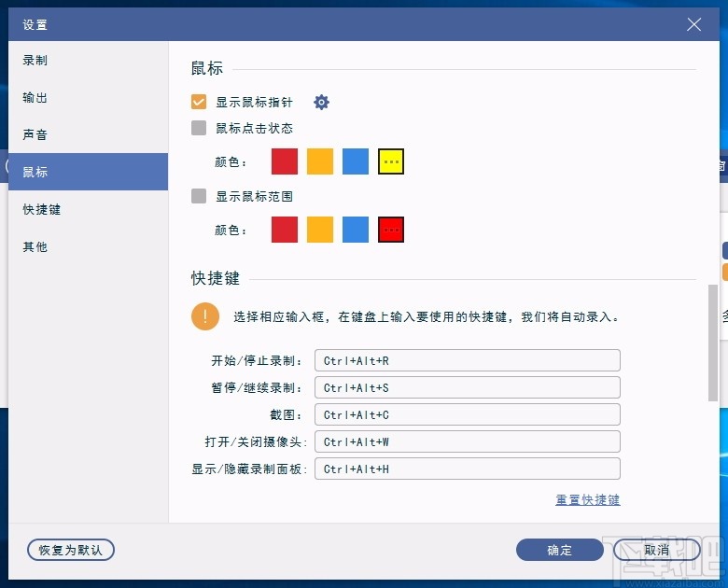
Task: Select 其他 in the sidebar
Action: pyautogui.click(x=89, y=246)
